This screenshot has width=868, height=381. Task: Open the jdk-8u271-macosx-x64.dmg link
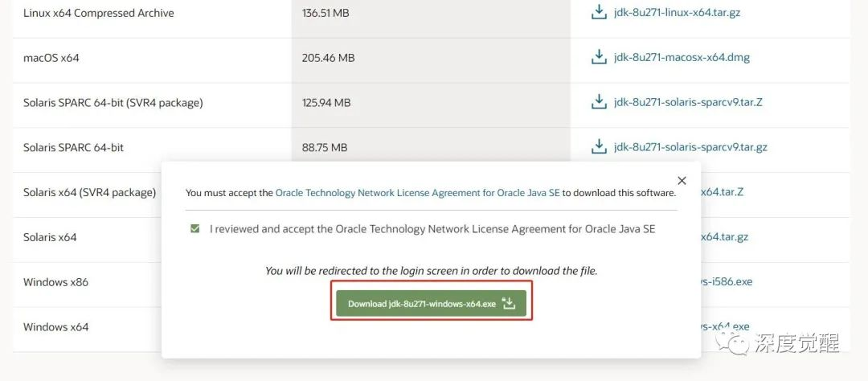(x=682, y=57)
